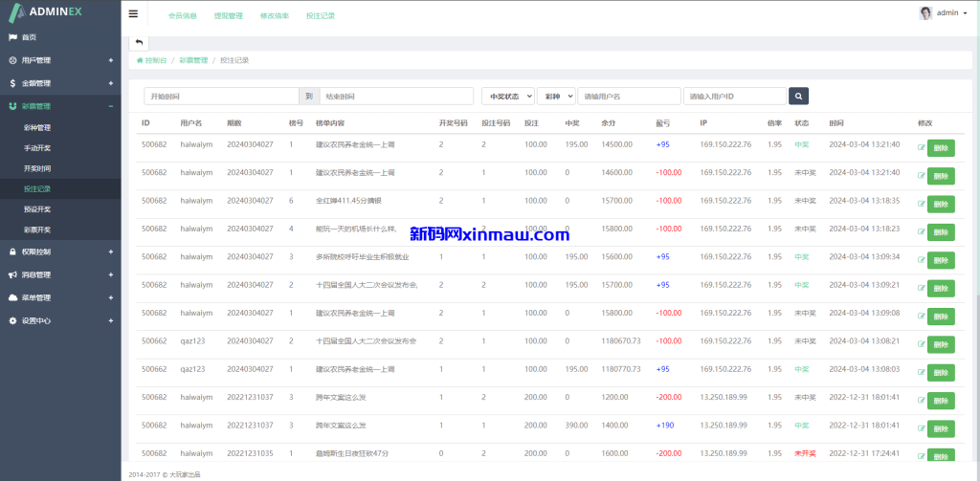
Task: Click the 消息管理 megaphone icon
Action: pyautogui.click(x=12, y=274)
